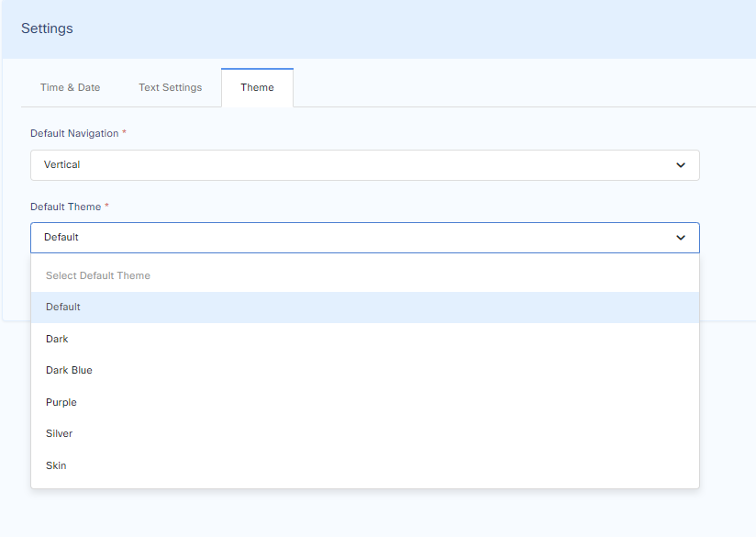Select the Silver theme option
756x537 pixels.
(x=59, y=434)
